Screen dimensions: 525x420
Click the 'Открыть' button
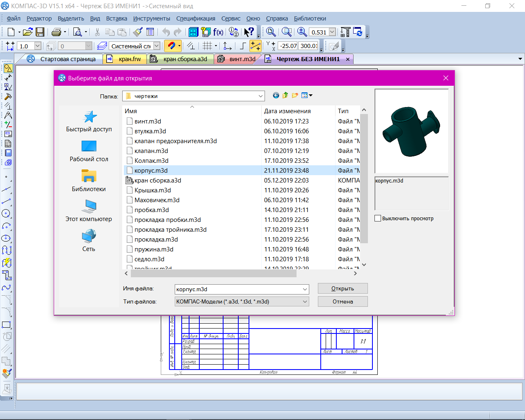[x=342, y=289]
